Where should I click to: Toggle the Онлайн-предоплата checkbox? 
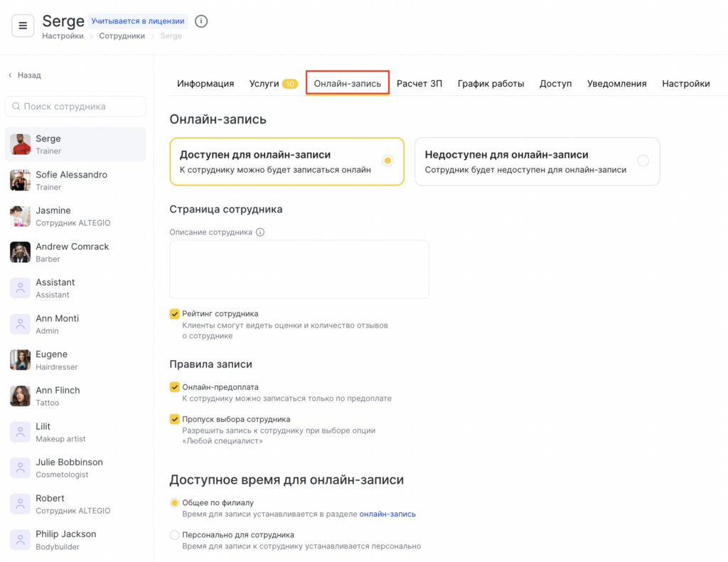click(x=174, y=387)
